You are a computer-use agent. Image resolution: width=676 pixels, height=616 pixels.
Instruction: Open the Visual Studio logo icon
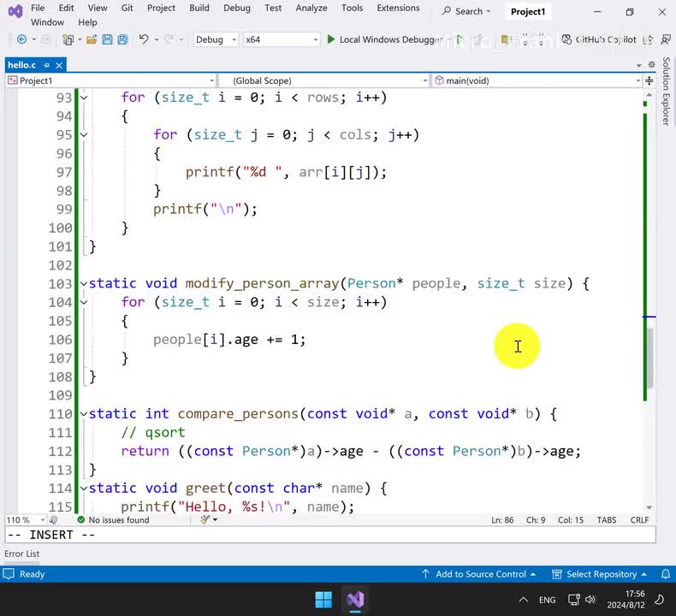pos(15,11)
